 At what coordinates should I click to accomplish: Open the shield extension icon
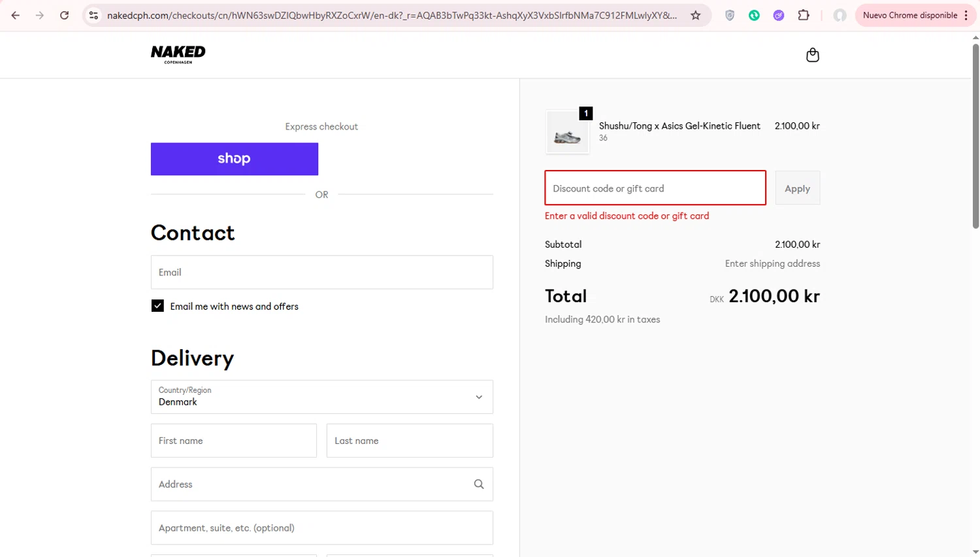(730, 15)
